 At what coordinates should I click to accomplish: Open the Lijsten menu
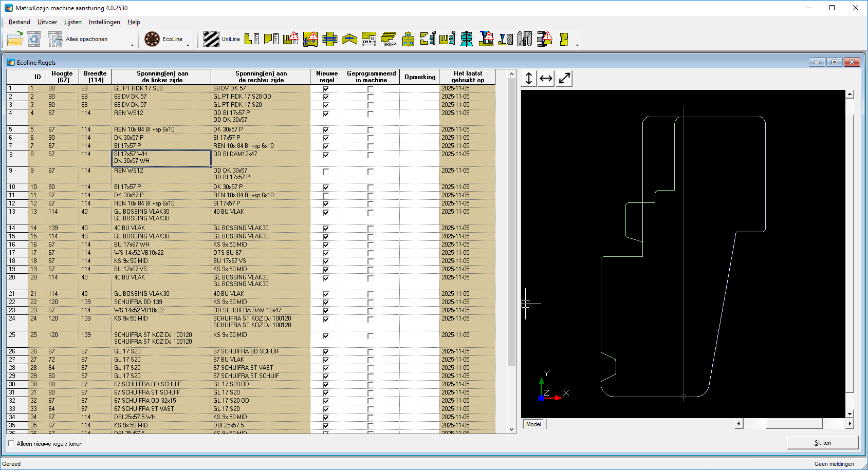click(72, 22)
